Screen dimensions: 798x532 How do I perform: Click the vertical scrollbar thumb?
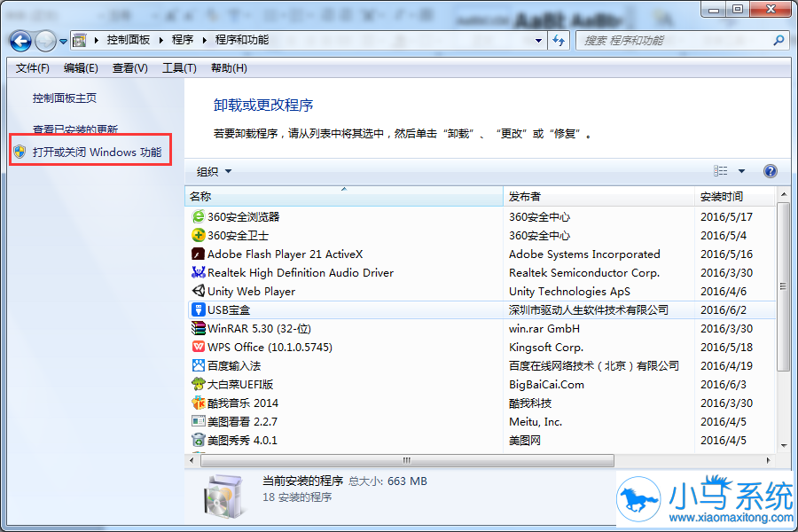click(x=784, y=286)
